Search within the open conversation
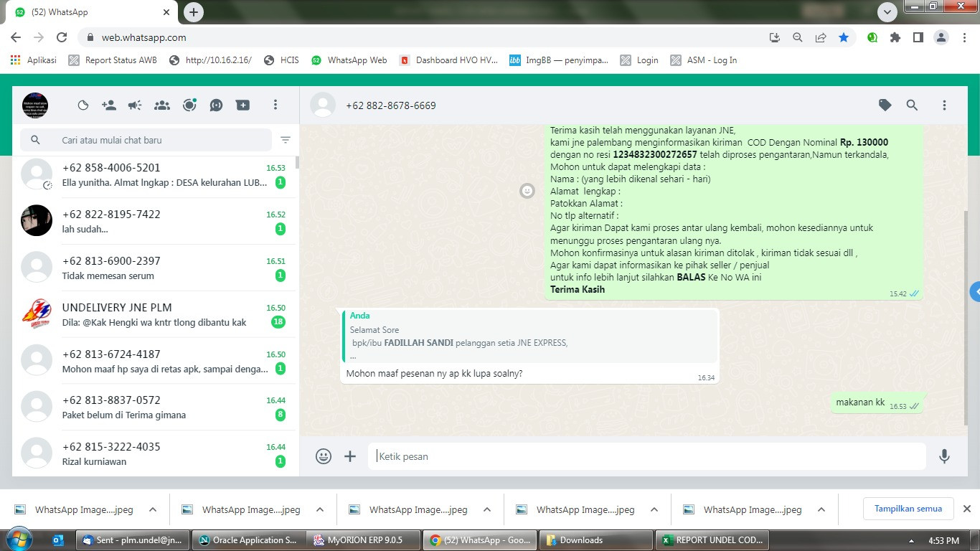 pos(912,105)
